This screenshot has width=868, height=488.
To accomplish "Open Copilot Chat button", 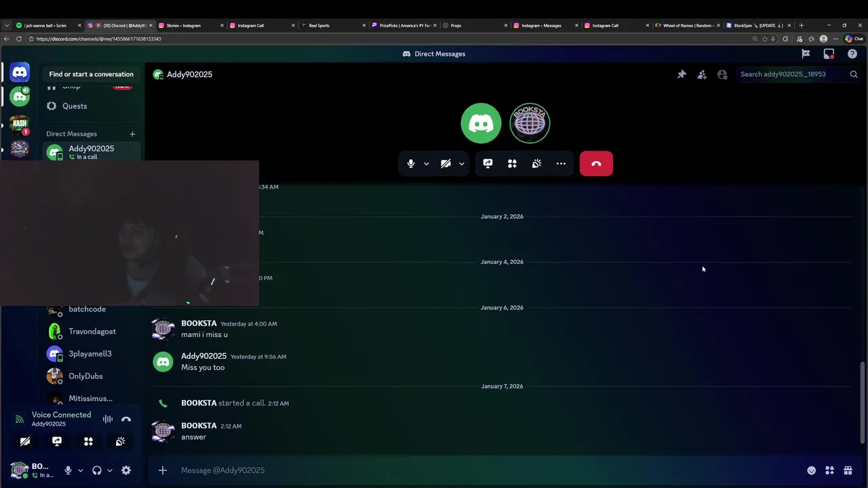I will (854, 39).
